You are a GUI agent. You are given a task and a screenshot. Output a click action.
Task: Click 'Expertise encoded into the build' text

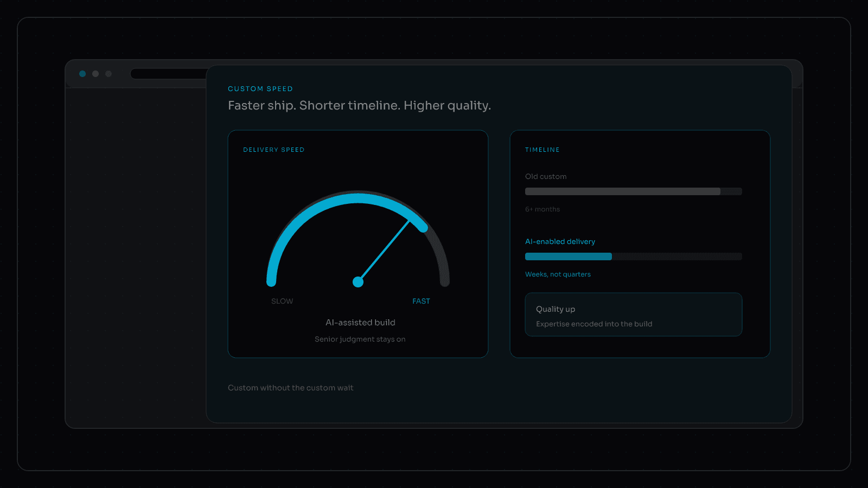click(594, 324)
